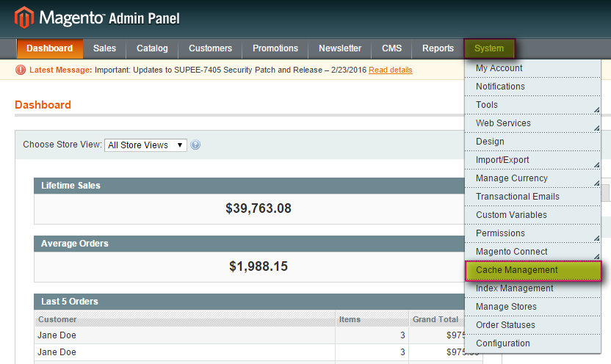Open the Promotions menu
Screen dimensions: 611x364
(x=275, y=48)
